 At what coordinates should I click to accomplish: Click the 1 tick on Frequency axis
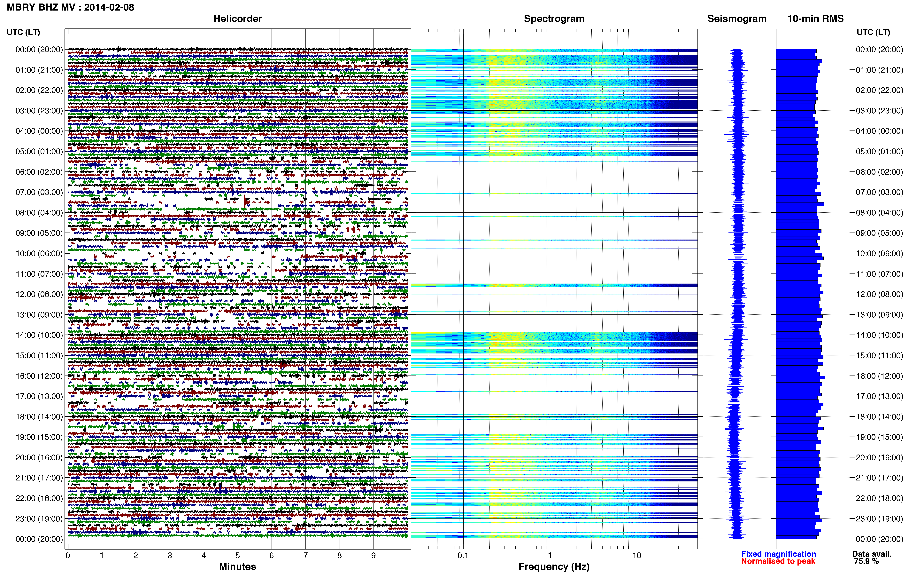tap(550, 555)
